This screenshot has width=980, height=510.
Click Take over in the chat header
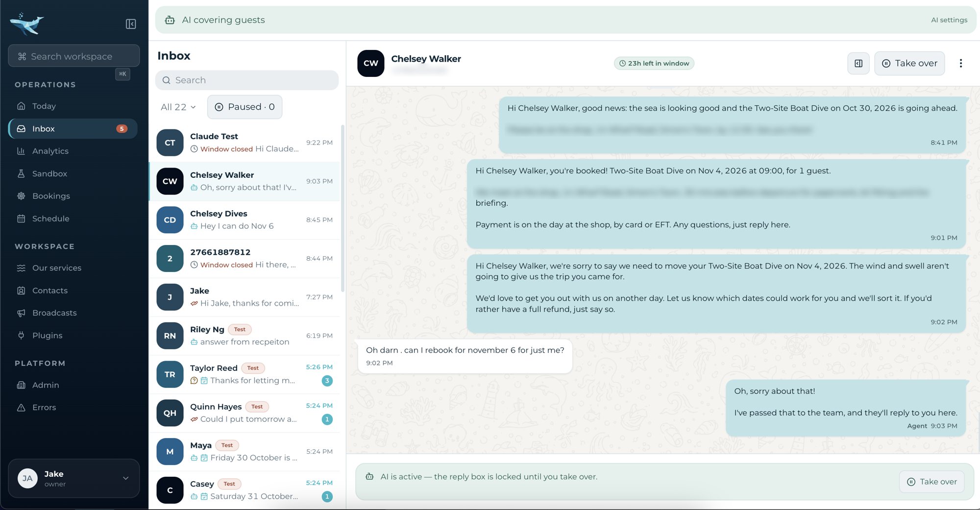(x=909, y=63)
